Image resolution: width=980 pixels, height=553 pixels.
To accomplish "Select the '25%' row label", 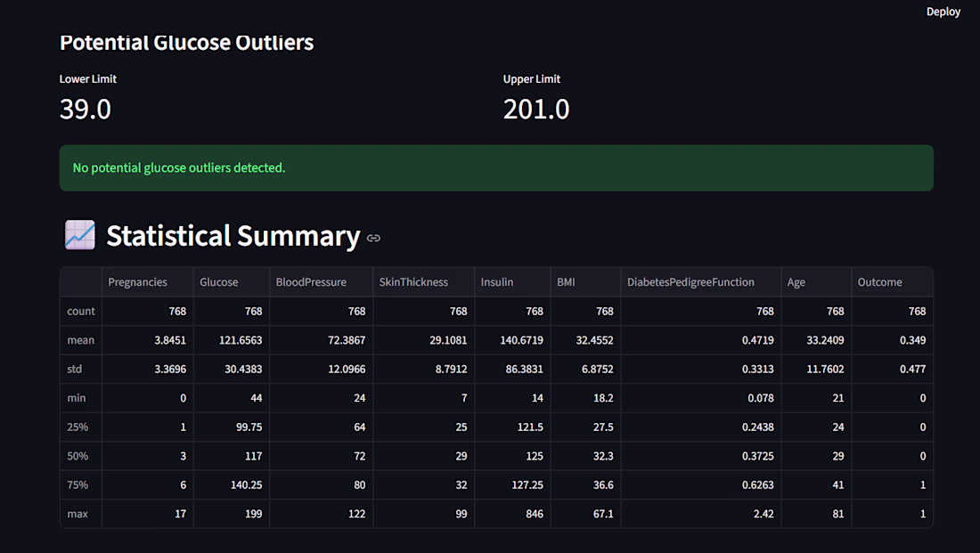I will click(x=80, y=427).
